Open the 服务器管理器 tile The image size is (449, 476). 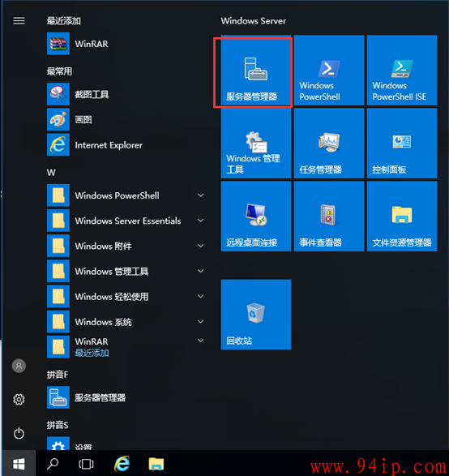256,70
